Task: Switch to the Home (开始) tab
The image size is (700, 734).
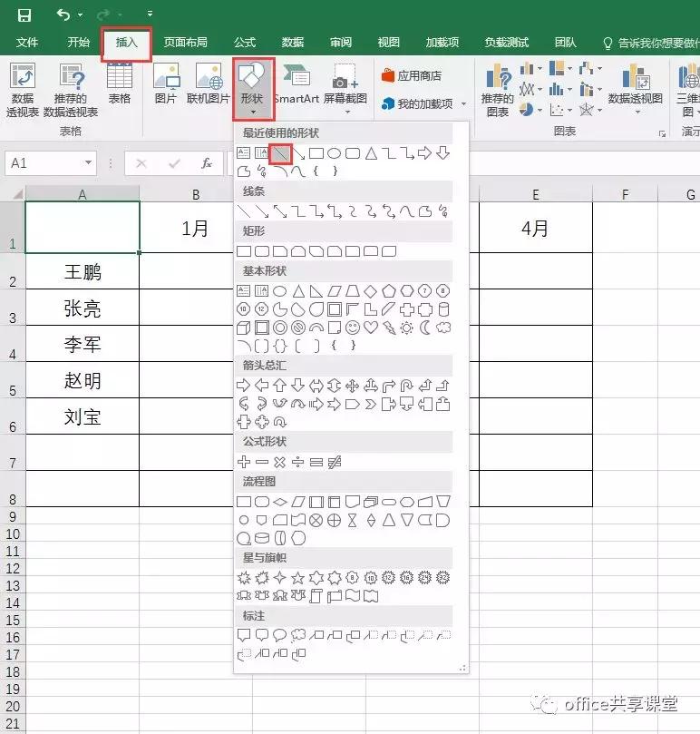Action: [78, 43]
